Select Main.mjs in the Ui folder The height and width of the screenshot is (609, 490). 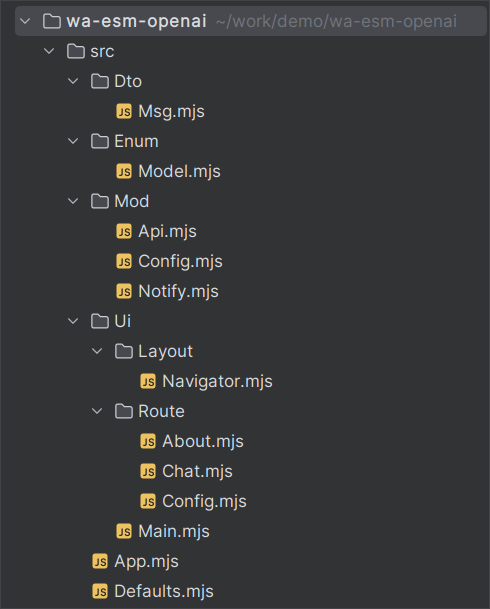coord(174,531)
